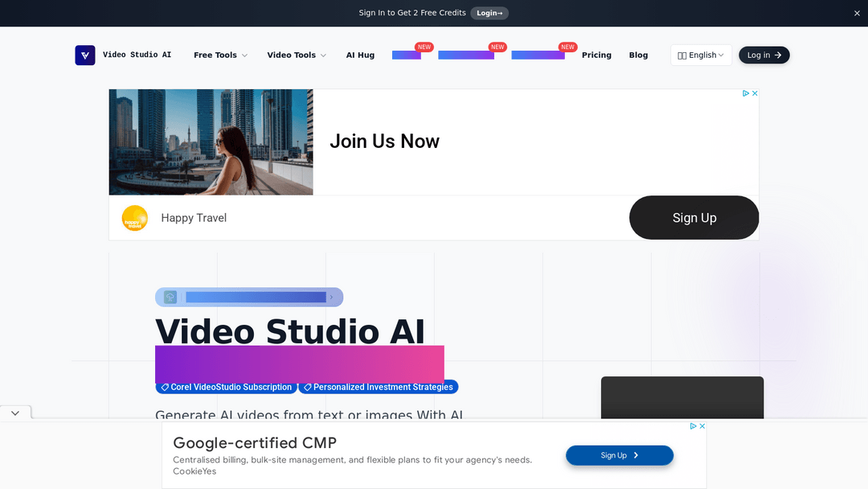Expand the Video Tools menu

pos(297,55)
